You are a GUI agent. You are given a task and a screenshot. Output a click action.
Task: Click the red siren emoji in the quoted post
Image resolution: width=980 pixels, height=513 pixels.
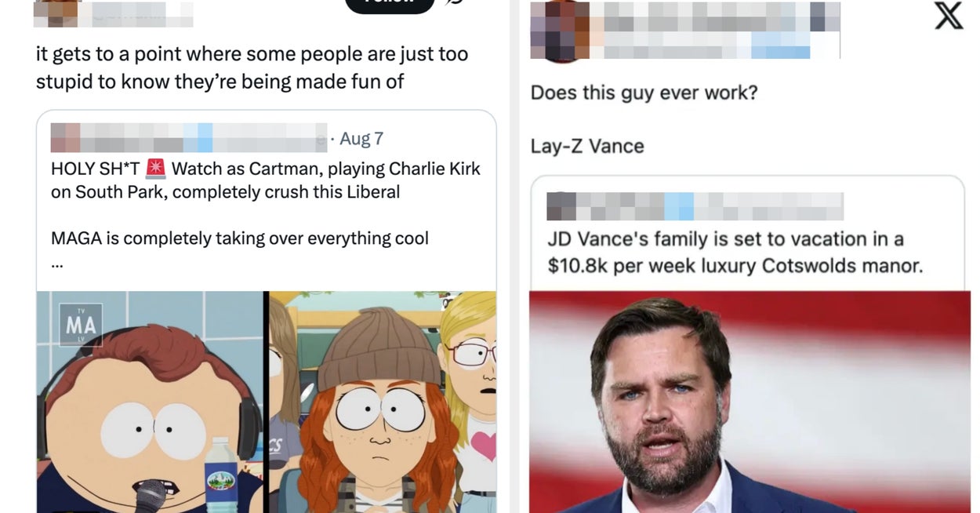click(156, 169)
